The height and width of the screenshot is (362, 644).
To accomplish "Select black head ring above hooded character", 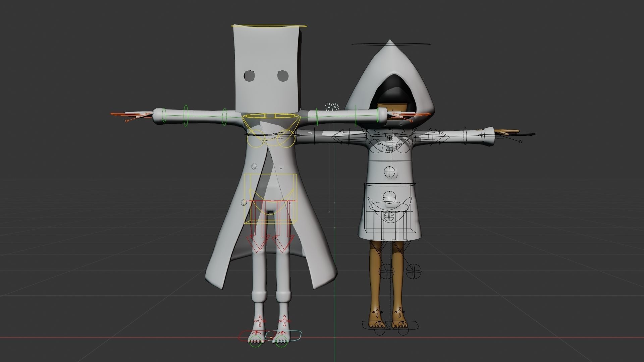I will pyautogui.click(x=391, y=44).
